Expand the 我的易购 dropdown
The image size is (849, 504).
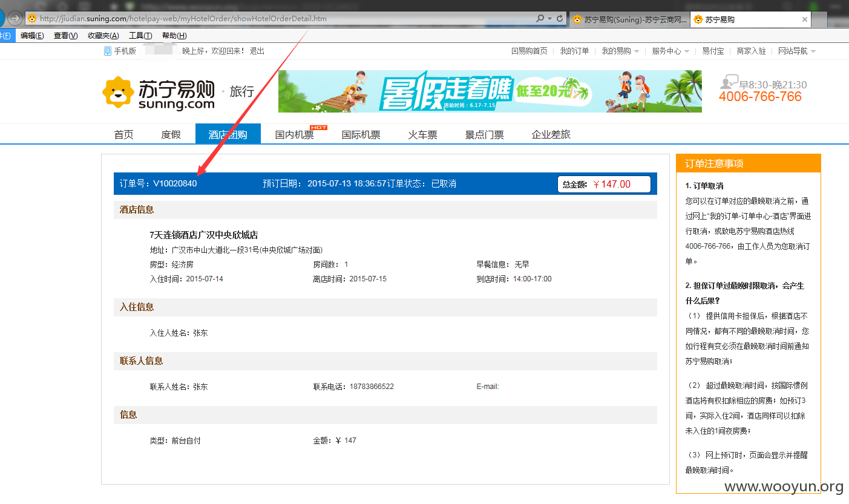pyautogui.click(x=620, y=51)
